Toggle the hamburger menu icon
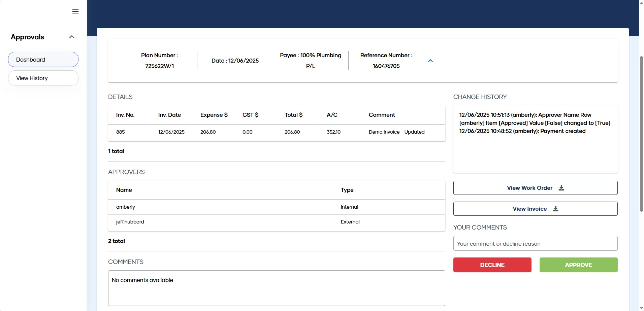 pos(75,11)
